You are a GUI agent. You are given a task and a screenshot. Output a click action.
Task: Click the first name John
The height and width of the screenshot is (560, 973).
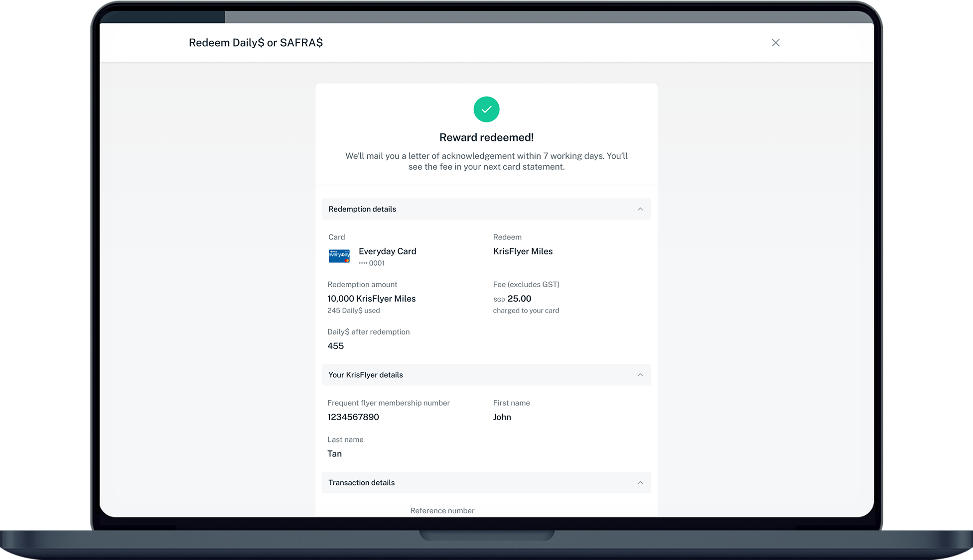coord(502,417)
